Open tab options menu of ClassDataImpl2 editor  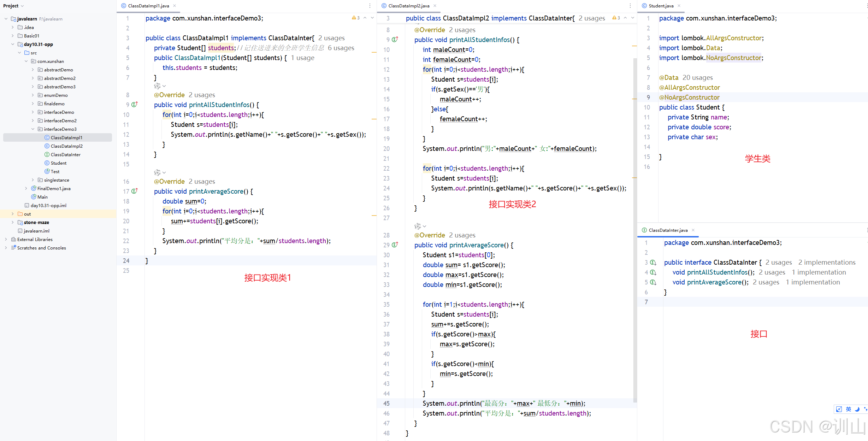pos(630,6)
